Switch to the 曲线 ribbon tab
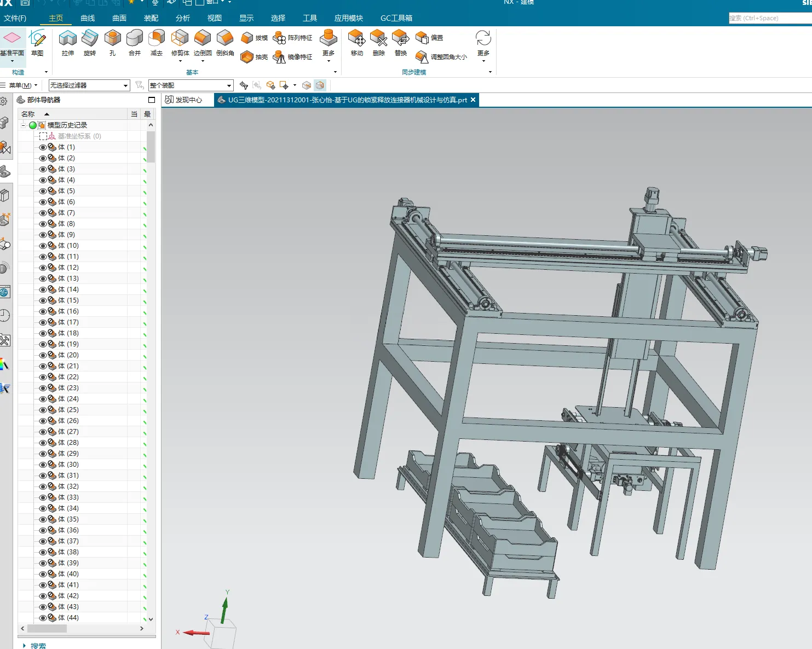 88,18
